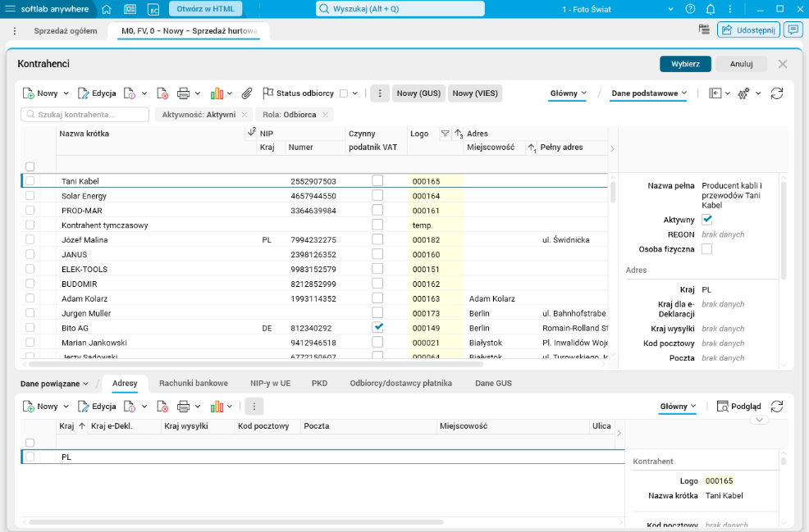Click the Wybierz button

tap(685, 64)
